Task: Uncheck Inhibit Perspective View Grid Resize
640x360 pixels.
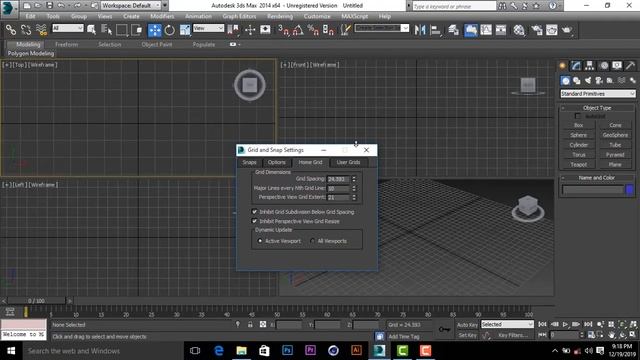Action: click(254, 221)
